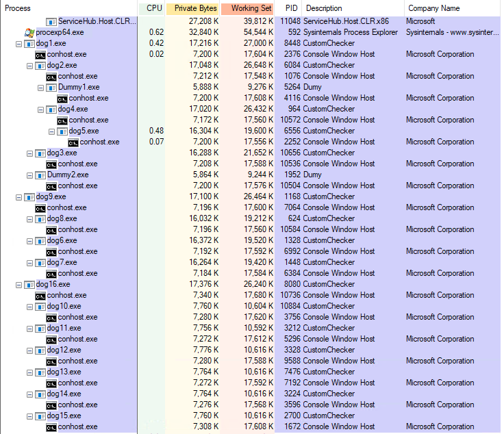Select the procexp64.exe process name

(60, 32)
